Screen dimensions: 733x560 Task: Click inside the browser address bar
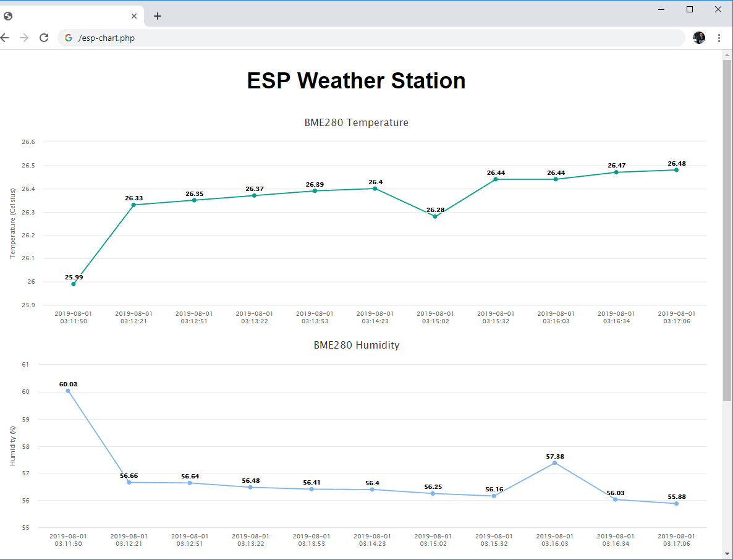coord(247,38)
